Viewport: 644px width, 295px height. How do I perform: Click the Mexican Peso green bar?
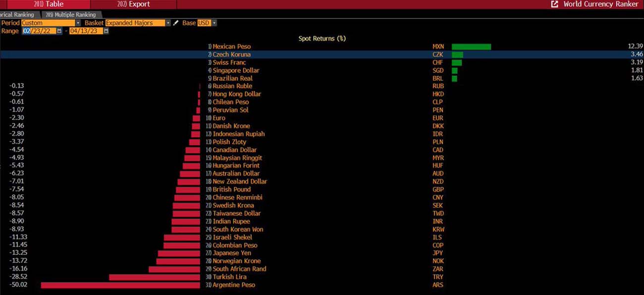click(471, 47)
